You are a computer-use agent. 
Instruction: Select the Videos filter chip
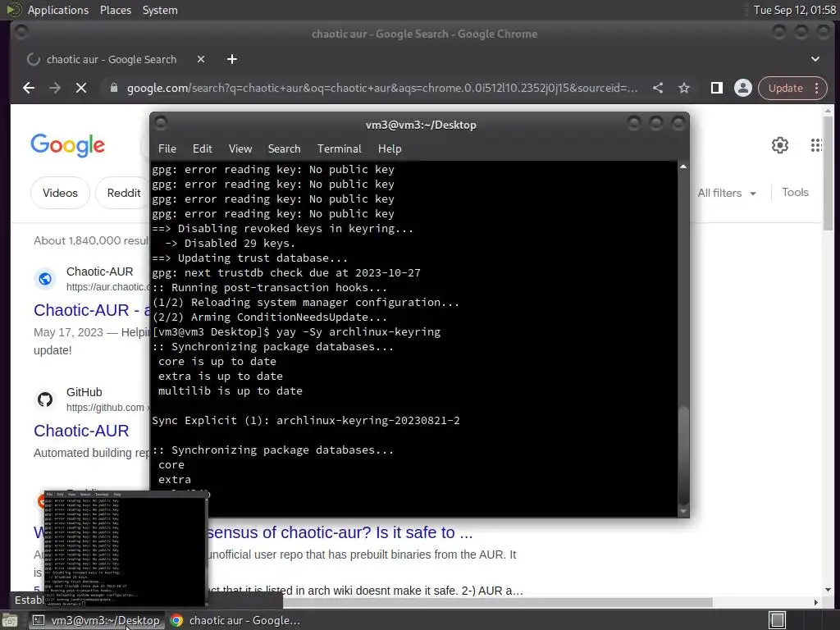tap(60, 193)
